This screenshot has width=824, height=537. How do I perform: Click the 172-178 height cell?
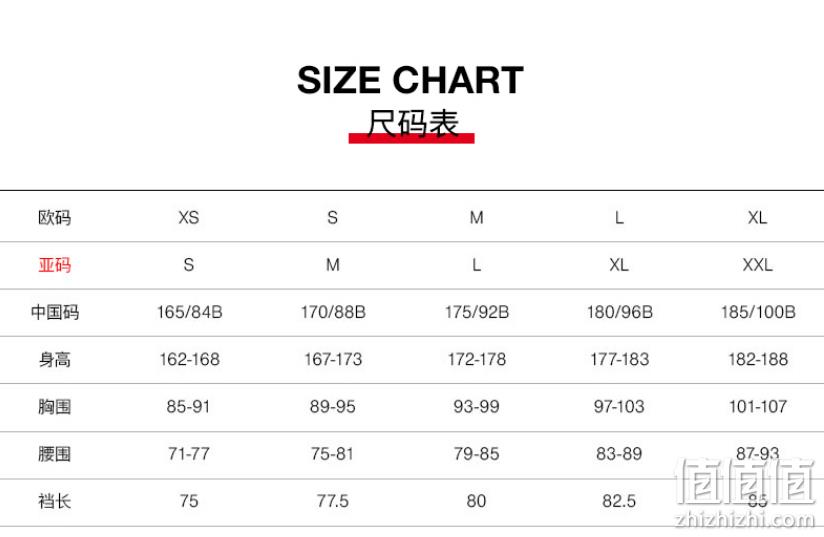pyautogui.click(x=477, y=359)
